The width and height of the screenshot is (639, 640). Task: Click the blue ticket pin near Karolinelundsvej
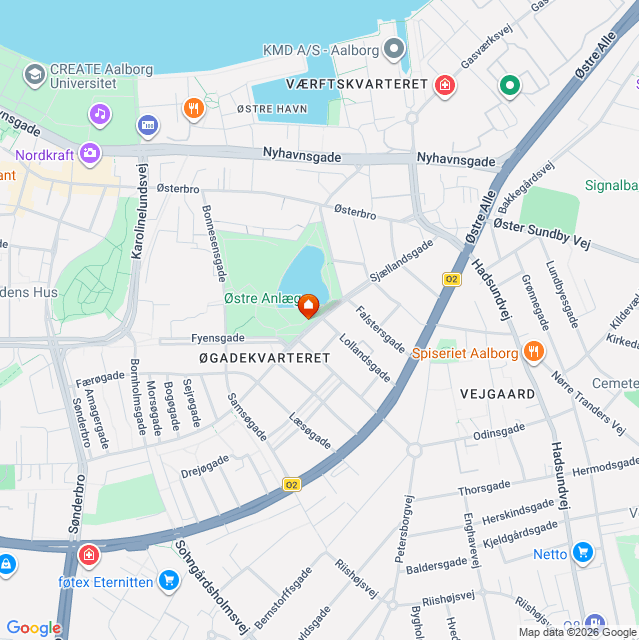pyautogui.click(x=148, y=126)
